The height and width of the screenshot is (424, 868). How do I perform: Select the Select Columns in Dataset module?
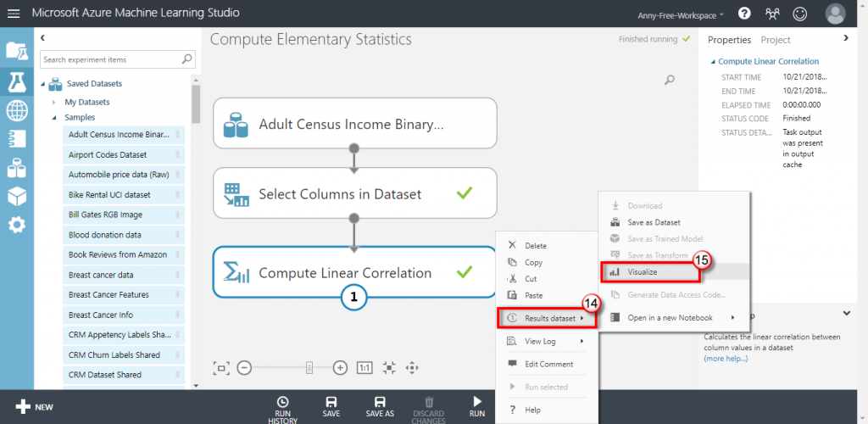355,193
